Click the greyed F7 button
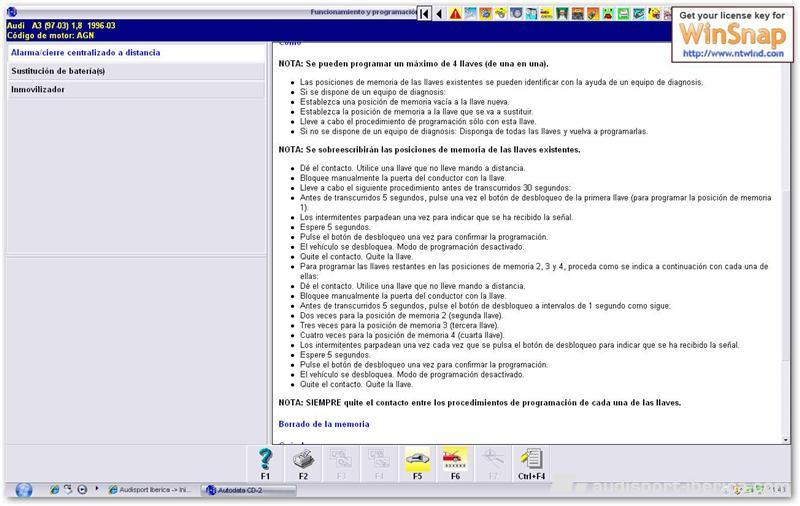The height and width of the screenshot is (506, 800). pos(493,463)
